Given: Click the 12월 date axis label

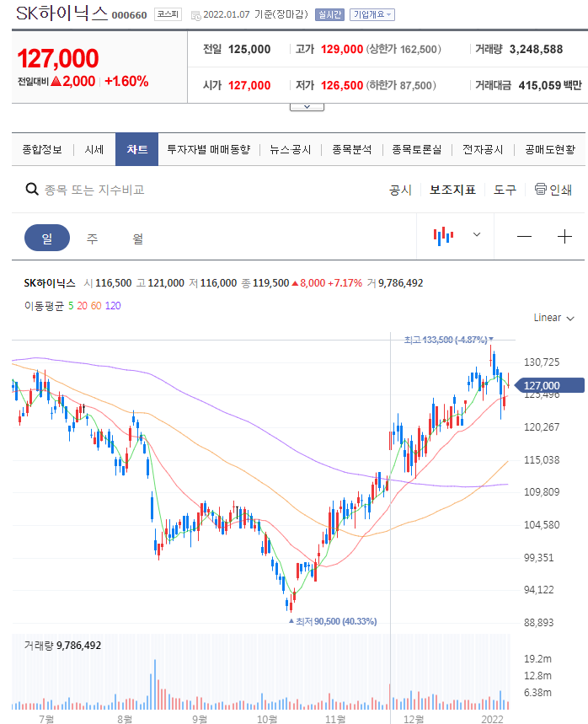Looking at the screenshot, I should [414, 719].
